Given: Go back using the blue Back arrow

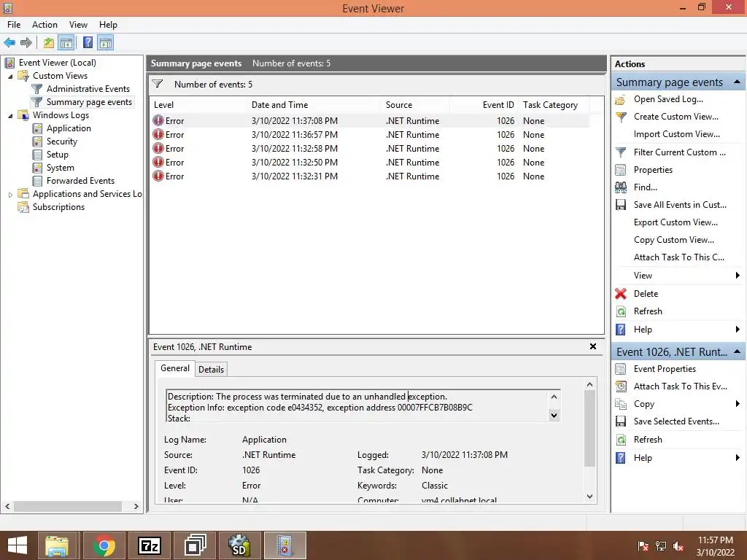Looking at the screenshot, I should coord(9,43).
